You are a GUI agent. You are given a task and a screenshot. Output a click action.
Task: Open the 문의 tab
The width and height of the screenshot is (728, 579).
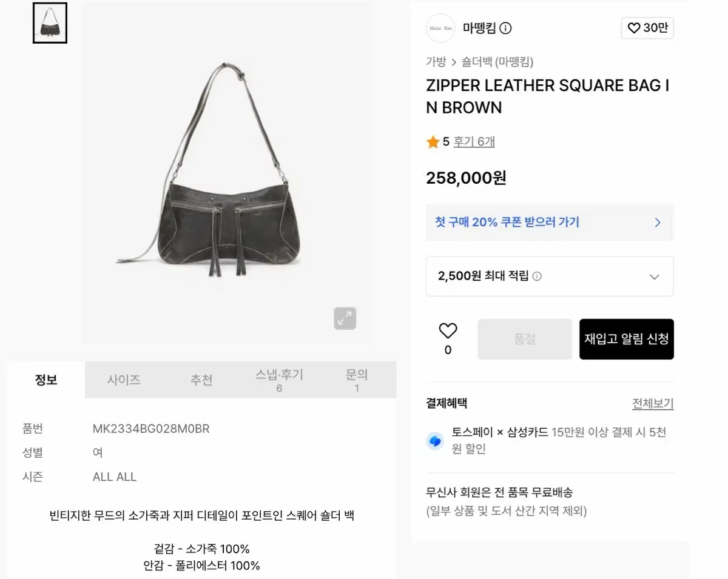(x=357, y=380)
